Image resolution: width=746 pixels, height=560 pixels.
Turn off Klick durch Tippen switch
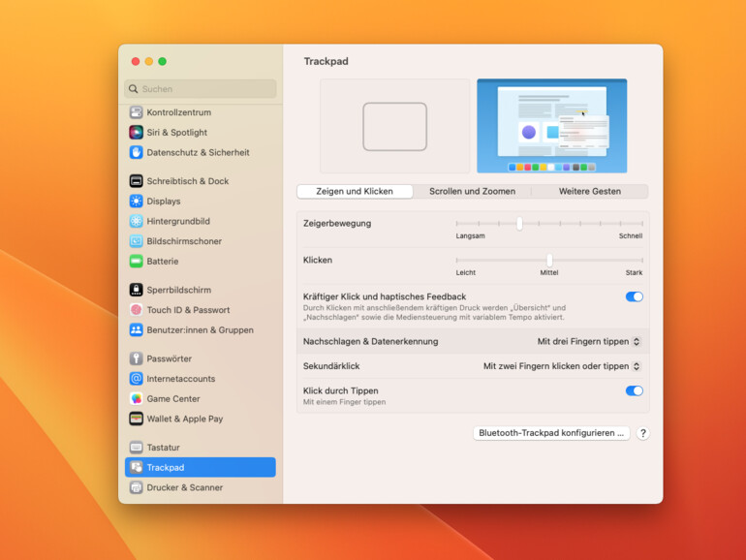pos(634,390)
